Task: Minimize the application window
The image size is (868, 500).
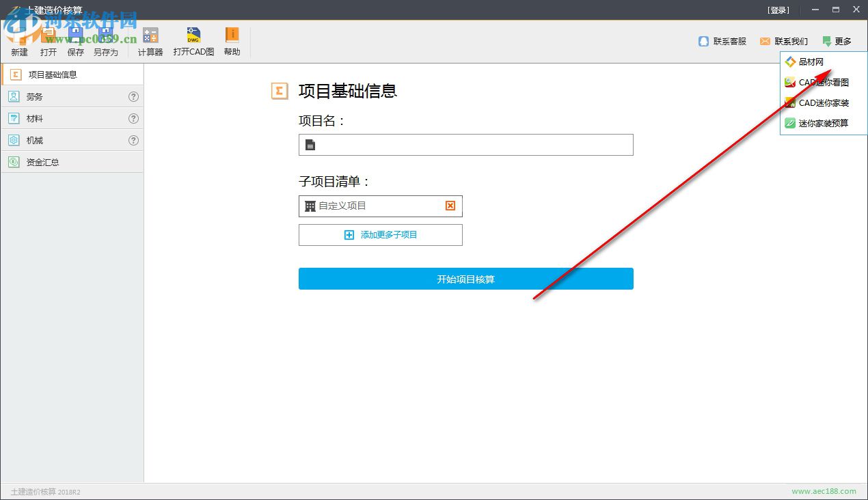Action: pos(814,10)
